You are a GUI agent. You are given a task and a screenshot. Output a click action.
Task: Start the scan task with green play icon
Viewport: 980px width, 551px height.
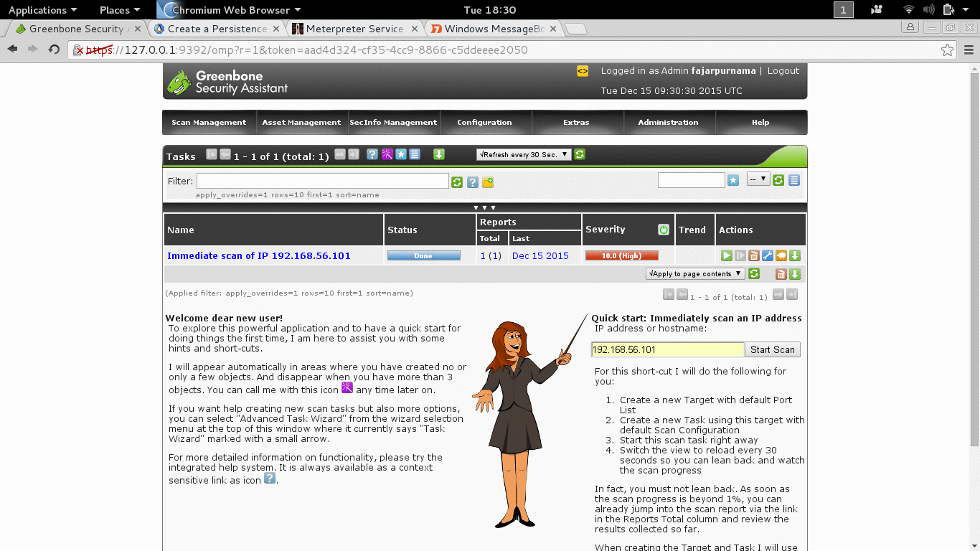[726, 255]
